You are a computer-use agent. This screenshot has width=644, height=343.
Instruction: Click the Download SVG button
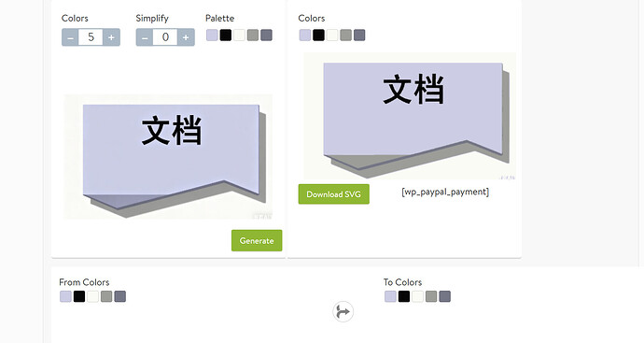coord(333,194)
